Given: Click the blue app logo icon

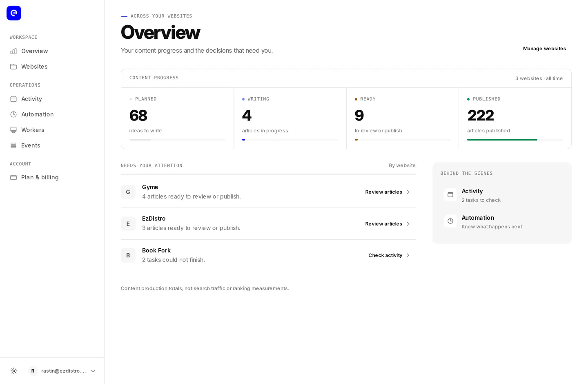Looking at the screenshot, I should coord(14,13).
